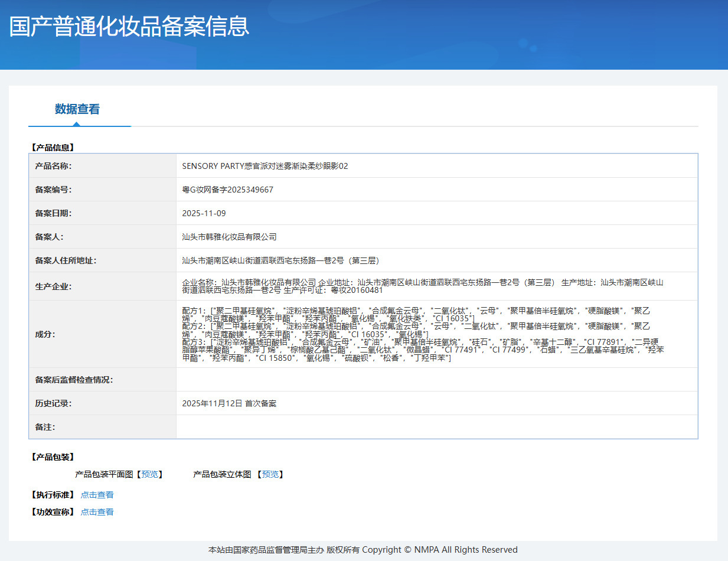The width and height of the screenshot is (728, 561).
Task: Select product name SENSORY PARTY感官派对迷雾渐染柔纱眼影02
Action: tap(265, 166)
